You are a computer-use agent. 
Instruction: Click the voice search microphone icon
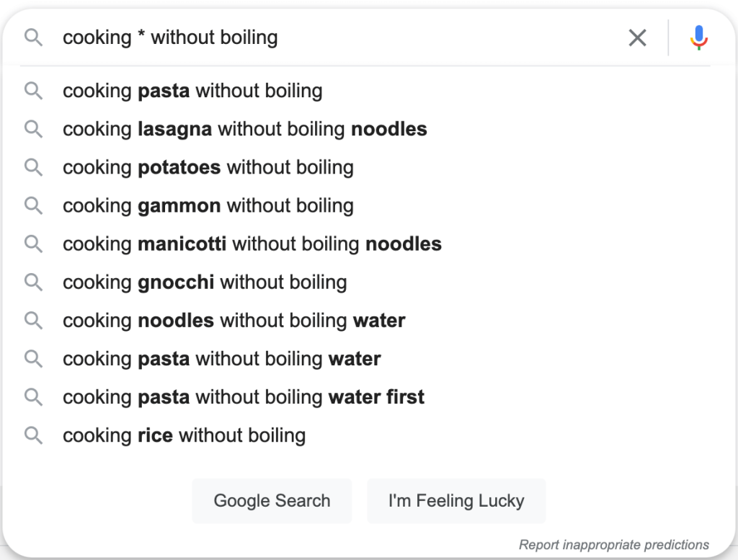point(699,37)
